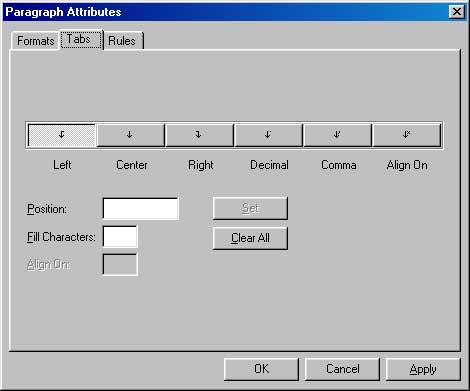Select the Comma tab alignment icon
This screenshot has width=470, height=391.
(x=337, y=135)
